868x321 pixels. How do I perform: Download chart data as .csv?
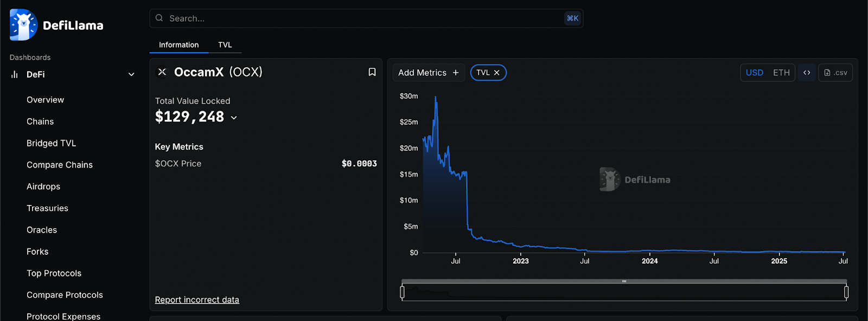pos(835,73)
